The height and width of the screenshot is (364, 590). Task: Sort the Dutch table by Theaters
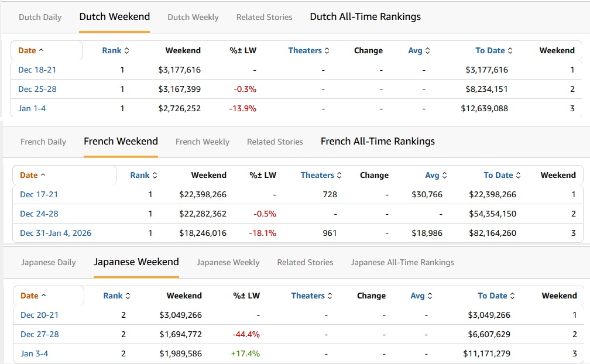309,51
